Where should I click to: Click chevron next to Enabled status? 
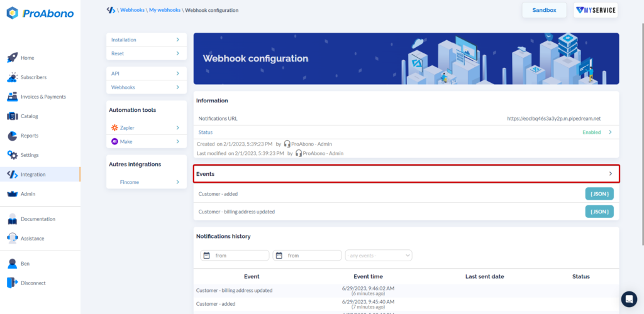(610, 132)
